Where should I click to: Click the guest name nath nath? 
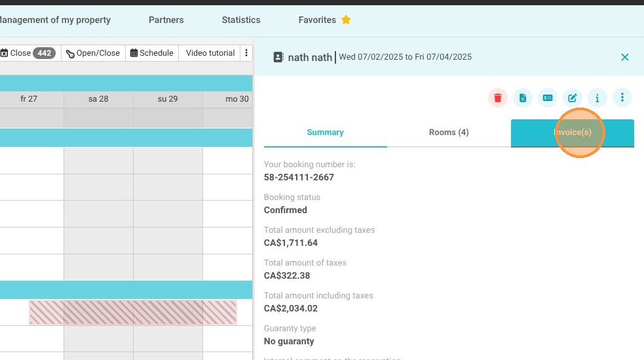[x=310, y=58]
